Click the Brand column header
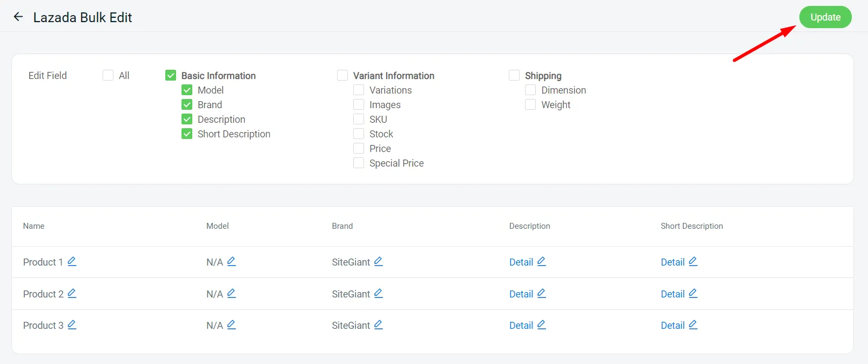868x364 pixels. 342,226
